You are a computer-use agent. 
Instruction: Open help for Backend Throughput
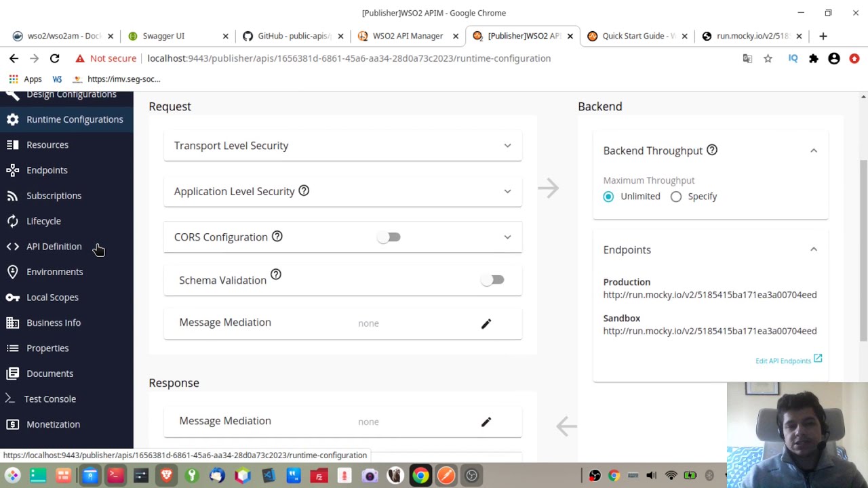[x=712, y=150]
